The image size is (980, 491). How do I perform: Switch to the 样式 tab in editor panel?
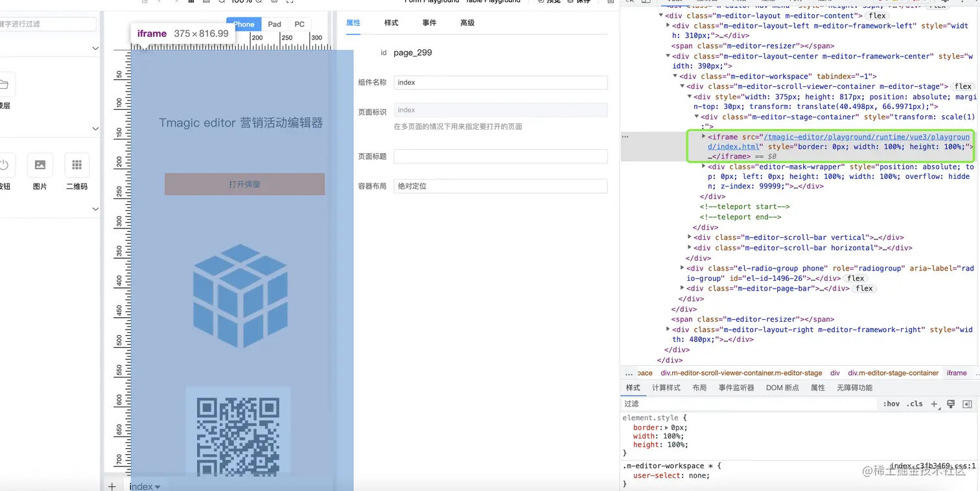click(x=391, y=23)
